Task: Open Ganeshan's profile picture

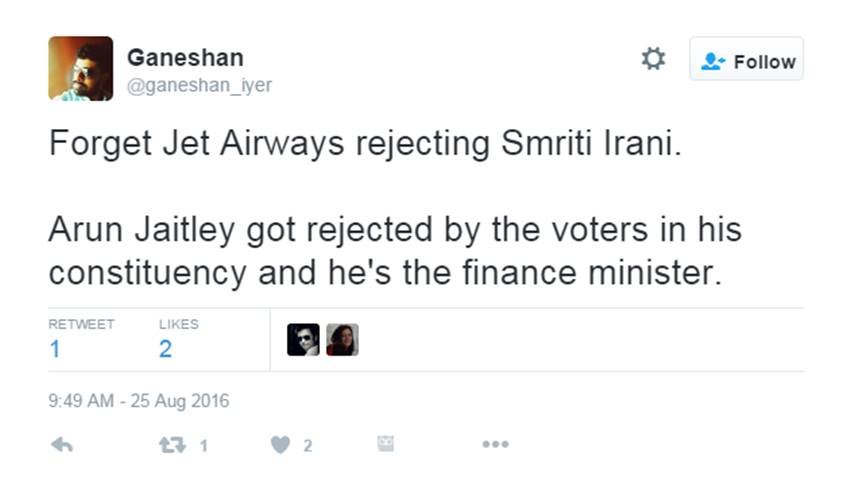Action: pyautogui.click(x=80, y=68)
